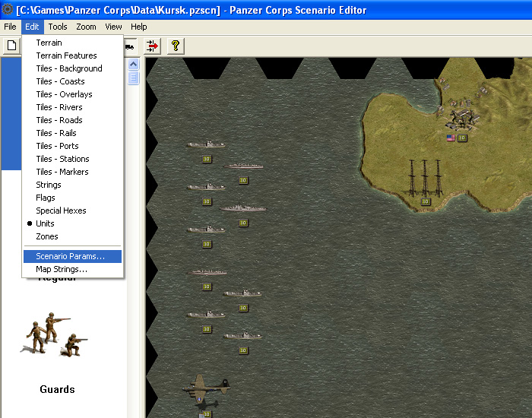This screenshot has height=418, width=532.
Task: Open the View menu
Action: [113, 27]
